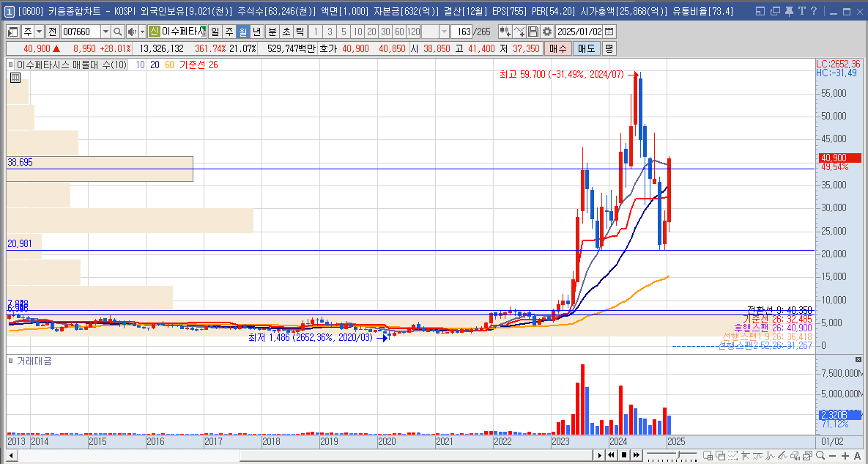Viewport: 868px width, 464px height.
Task: Save chart with floppy disk icon
Action: (x=533, y=32)
